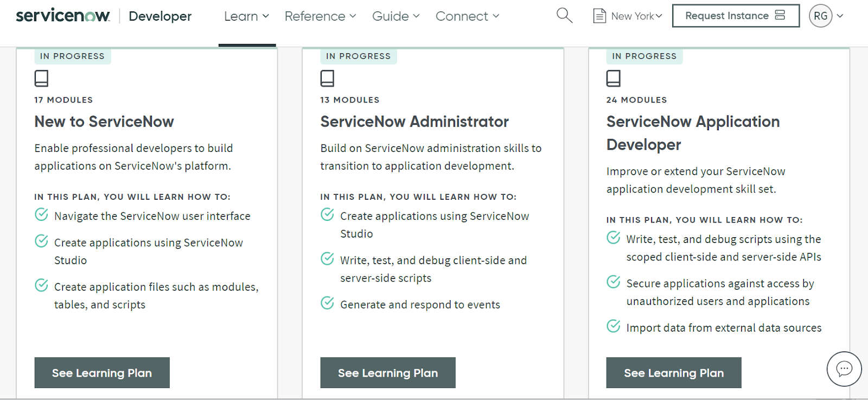Click the ServiceNow logo
This screenshot has width=868, height=400.
63,16
